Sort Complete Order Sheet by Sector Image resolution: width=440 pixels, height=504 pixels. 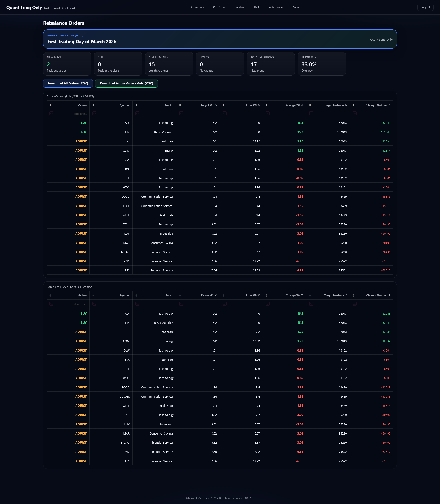136,296
